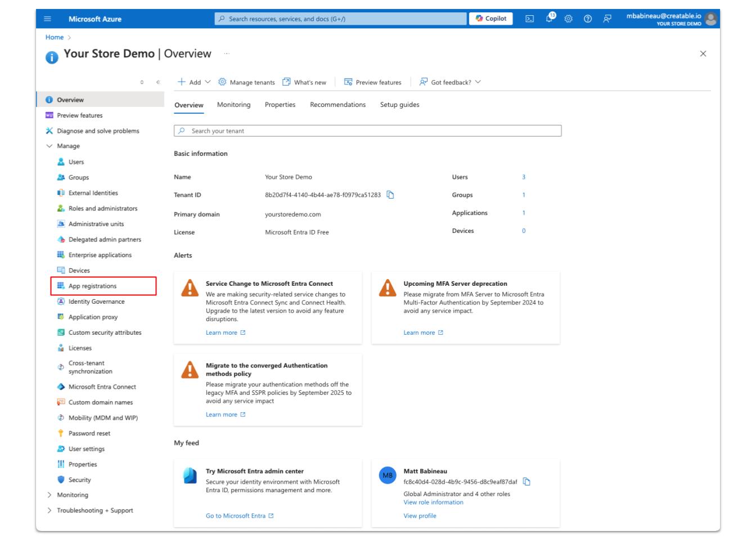Learn more about MFA Server deprecation

click(x=423, y=333)
